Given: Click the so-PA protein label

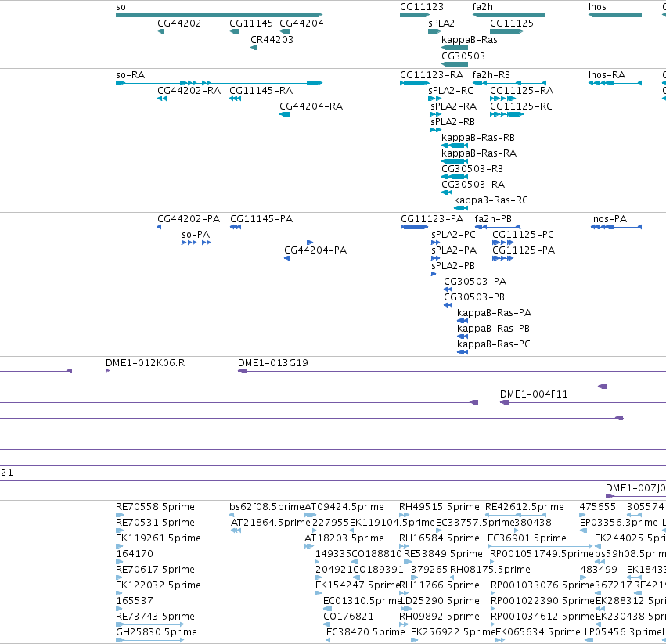Looking at the screenshot, I should 196,235.
